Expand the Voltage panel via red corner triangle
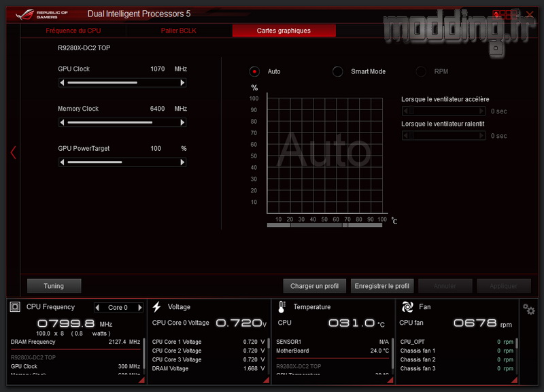 (266, 380)
